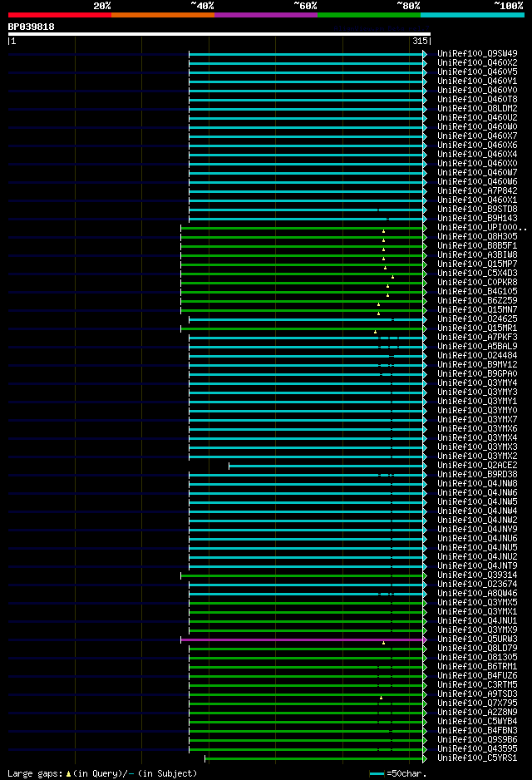Image resolution: width=532 pixels, height=780 pixels.
Task: Click the query end position 315
Action: pyautogui.click(x=420, y=42)
